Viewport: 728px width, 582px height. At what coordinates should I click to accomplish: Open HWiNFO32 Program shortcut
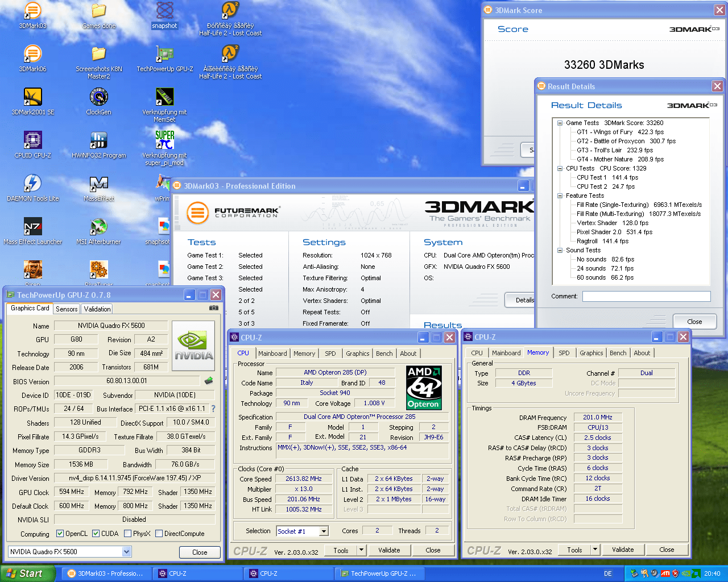(98, 144)
